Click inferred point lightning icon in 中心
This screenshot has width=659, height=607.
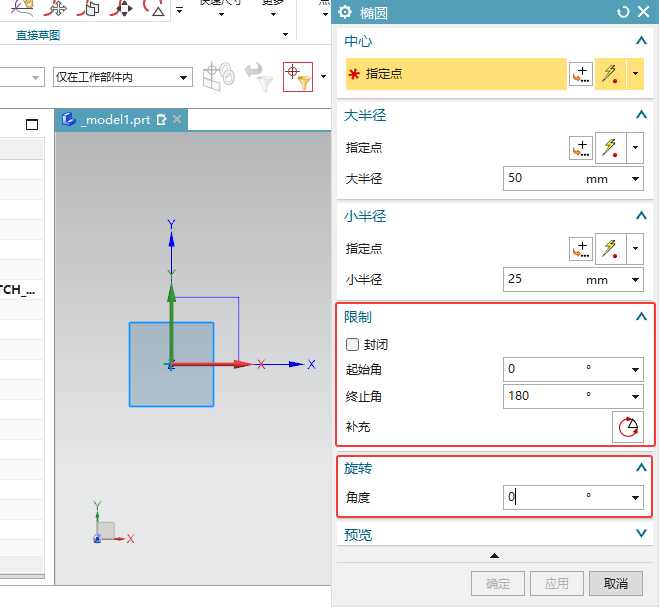tap(610, 74)
